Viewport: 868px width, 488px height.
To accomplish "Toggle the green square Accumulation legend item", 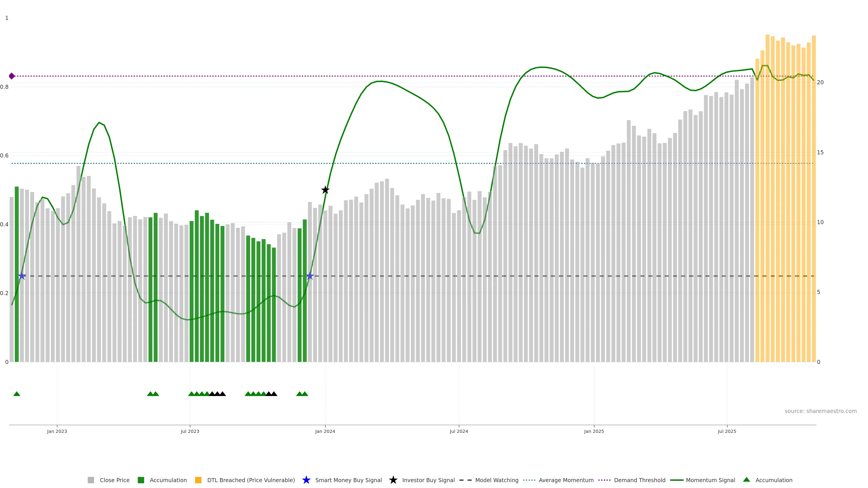I will click(x=168, y=480).
